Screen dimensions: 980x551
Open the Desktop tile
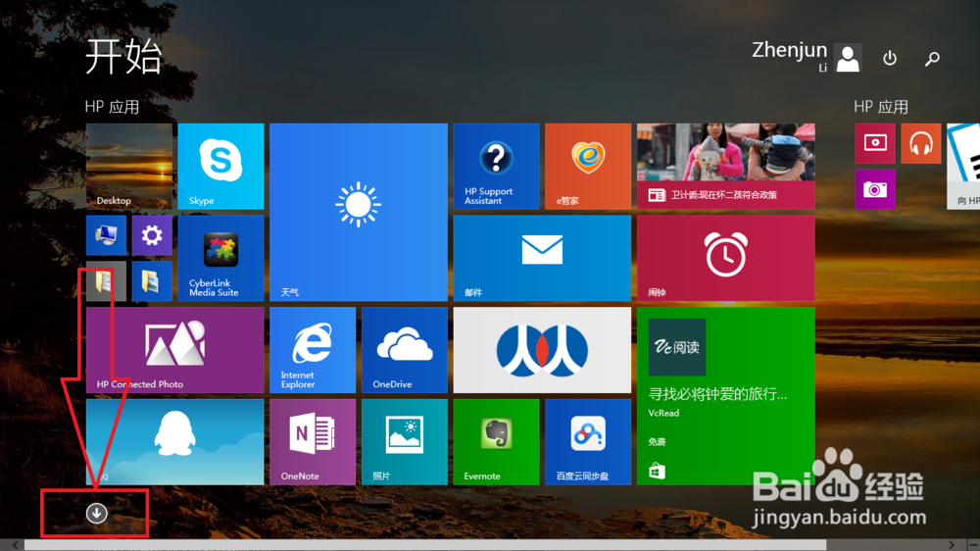[128, 167]
